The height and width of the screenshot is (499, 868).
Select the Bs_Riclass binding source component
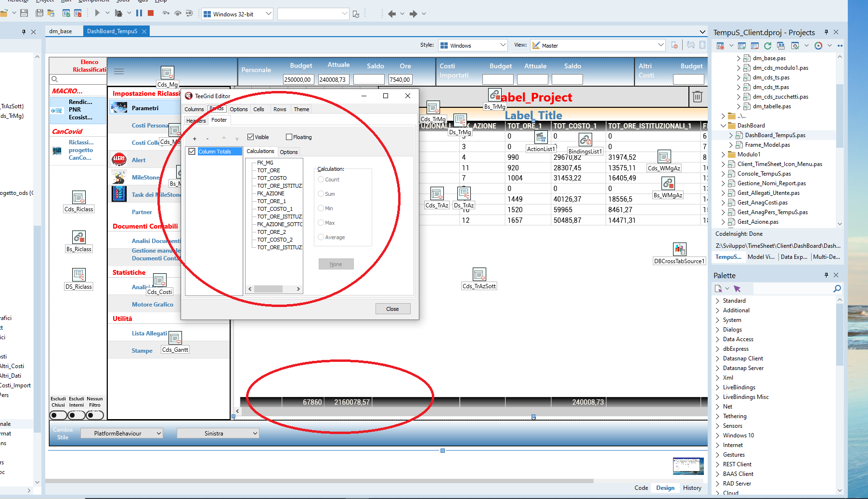[x=79, y=237]
